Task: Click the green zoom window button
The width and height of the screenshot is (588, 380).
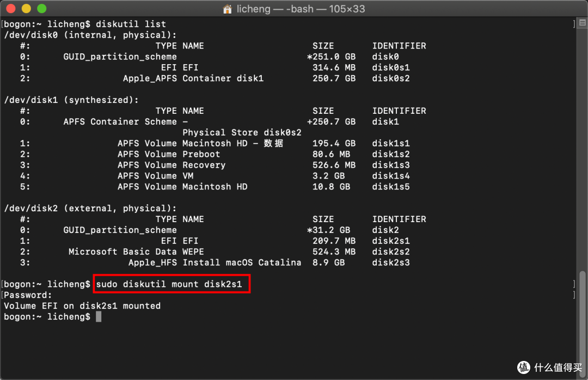Action: click(x=41, y=8)
